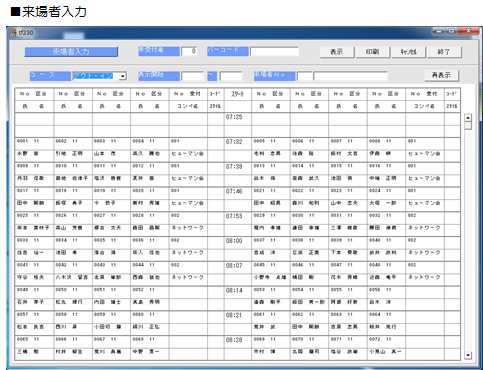Focus the short 来場者No number field
The image size is (483, 370).
304,76
